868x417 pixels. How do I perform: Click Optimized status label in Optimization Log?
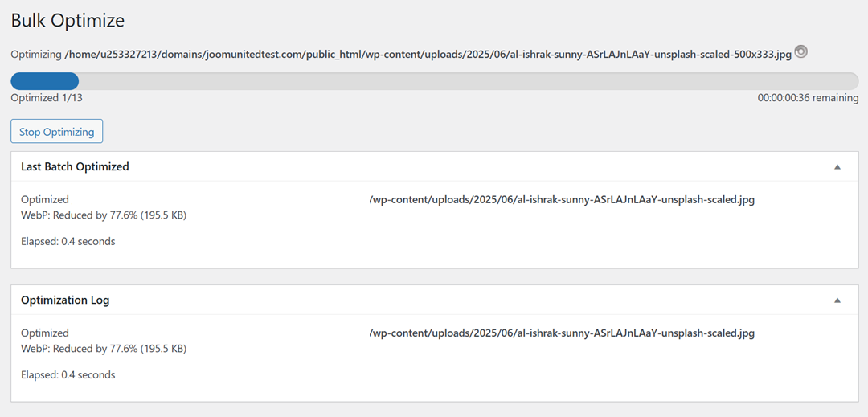click(45, 333)
